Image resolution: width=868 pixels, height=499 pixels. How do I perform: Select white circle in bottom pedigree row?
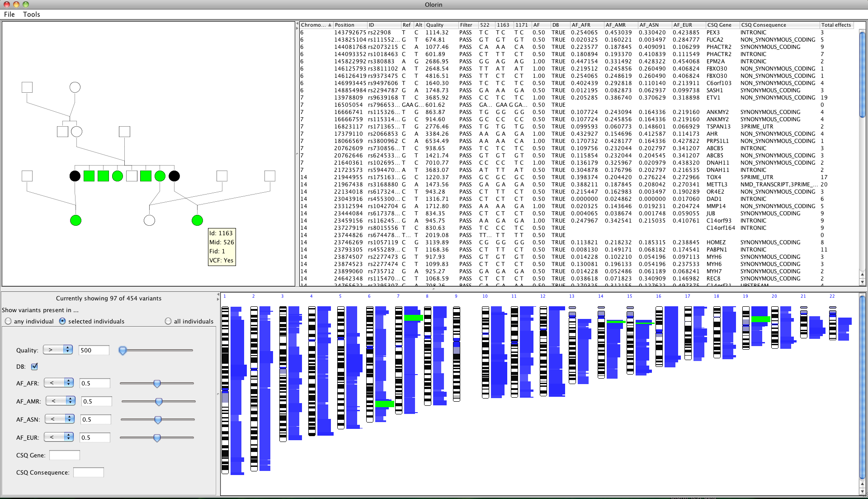[149, 220]
